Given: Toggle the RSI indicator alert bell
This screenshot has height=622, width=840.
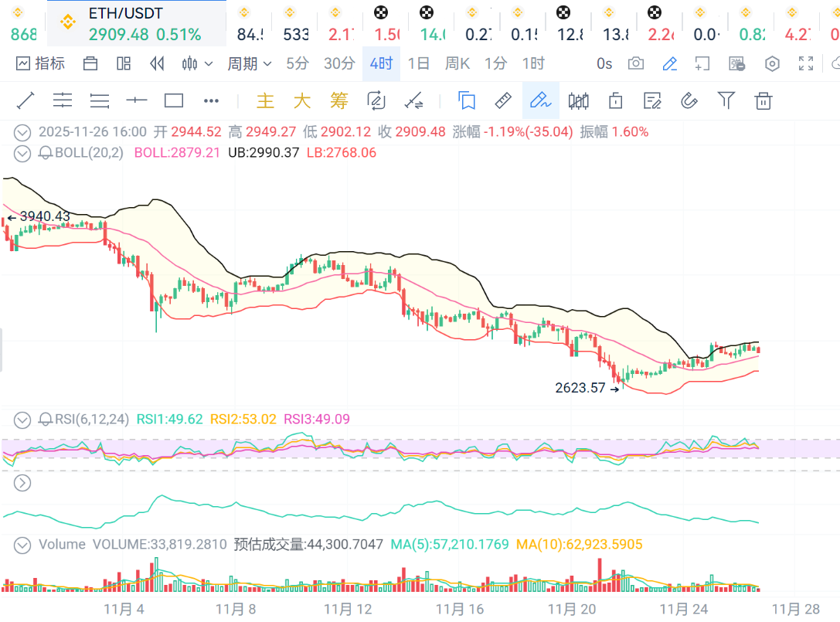Looking at the screenshot, I should tap(46, 420).
